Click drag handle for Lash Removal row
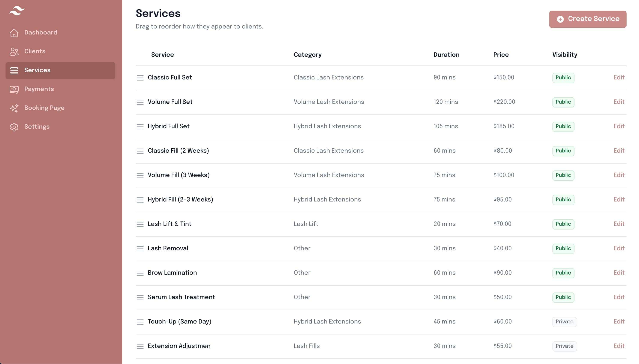639x364 pixels. [x=140, y=249]
